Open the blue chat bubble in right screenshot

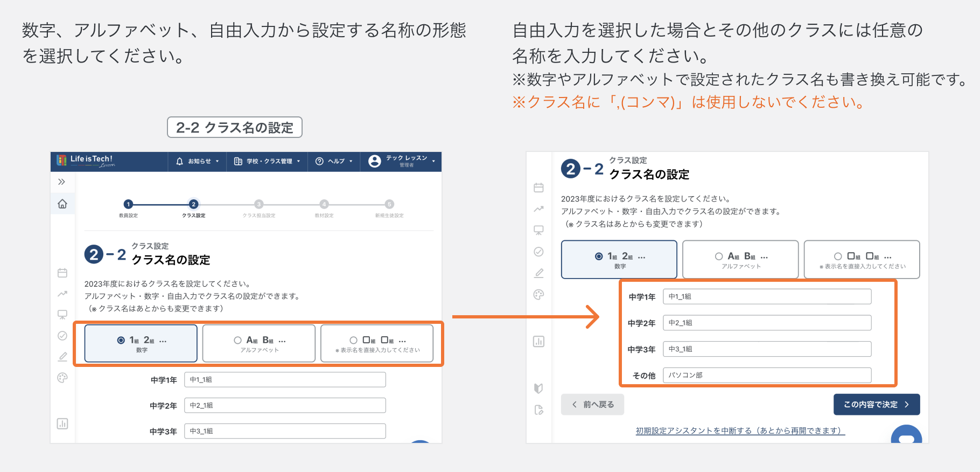point(906,436)
